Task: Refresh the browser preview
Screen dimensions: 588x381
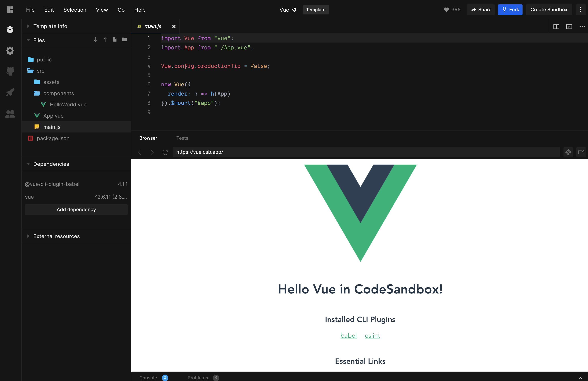Action: coord(165,152)
